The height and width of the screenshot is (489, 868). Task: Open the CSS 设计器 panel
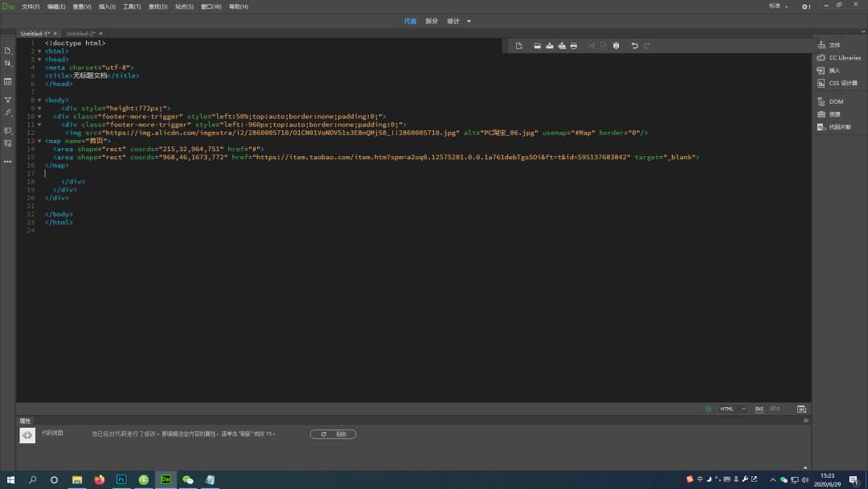842,83
